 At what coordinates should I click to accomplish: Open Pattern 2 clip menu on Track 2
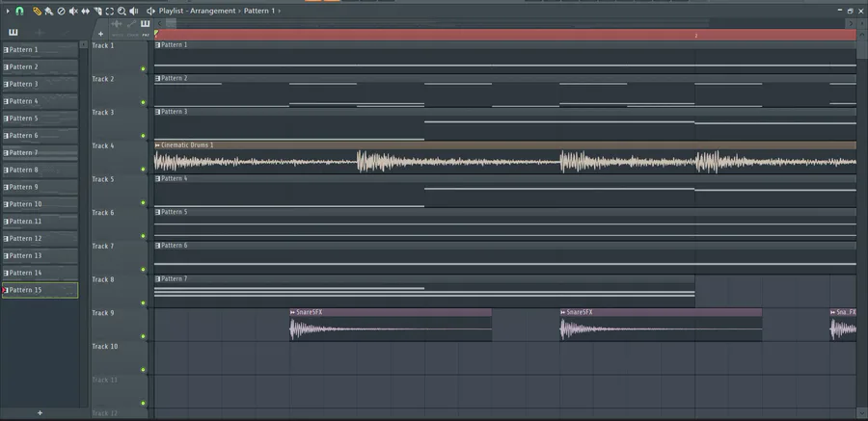[x=158, y=79]
